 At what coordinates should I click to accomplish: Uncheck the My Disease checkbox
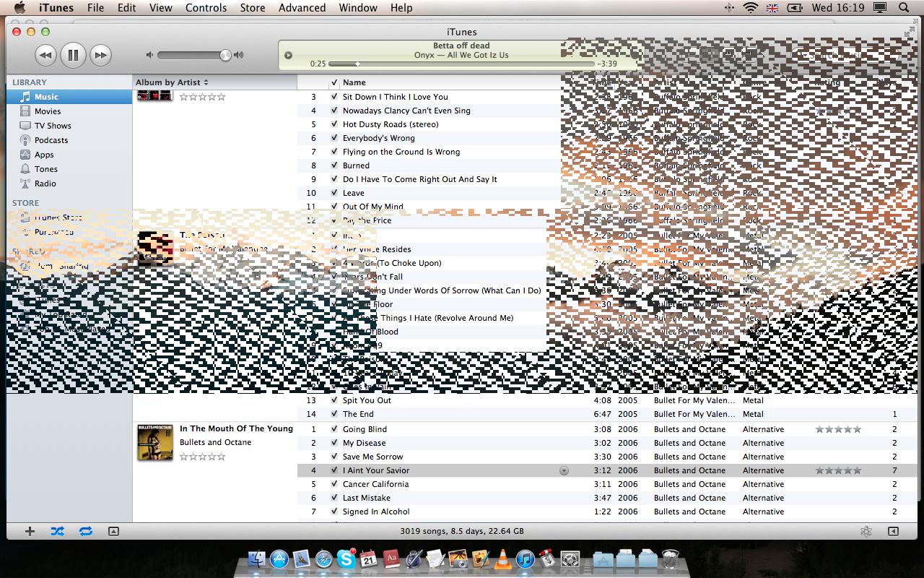(x=334, y=443)
